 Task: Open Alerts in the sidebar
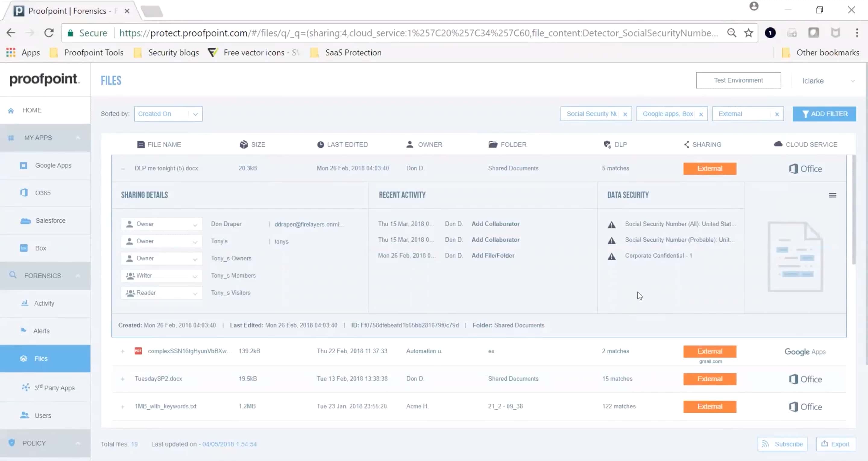pos(45,331)
